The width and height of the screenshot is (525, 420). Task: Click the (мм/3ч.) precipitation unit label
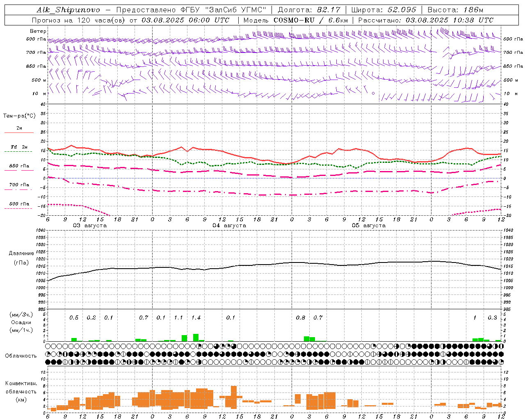(x=21, y=315)
